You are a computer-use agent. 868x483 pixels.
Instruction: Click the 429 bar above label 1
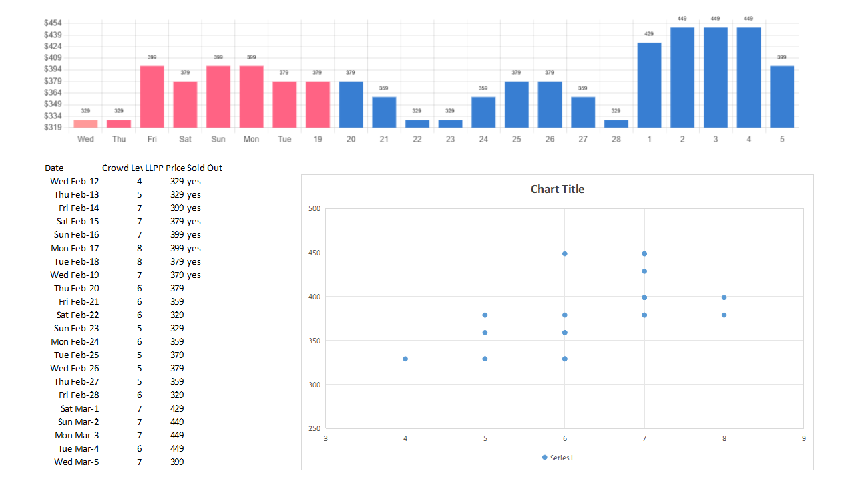[649, 85]
